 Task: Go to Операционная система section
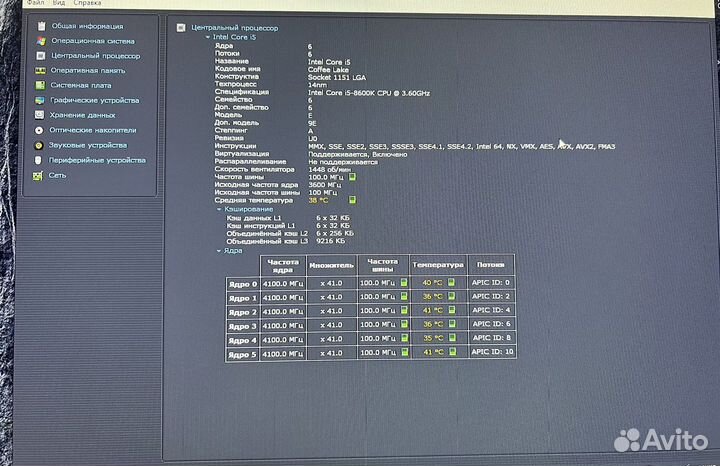pos(93,41)
